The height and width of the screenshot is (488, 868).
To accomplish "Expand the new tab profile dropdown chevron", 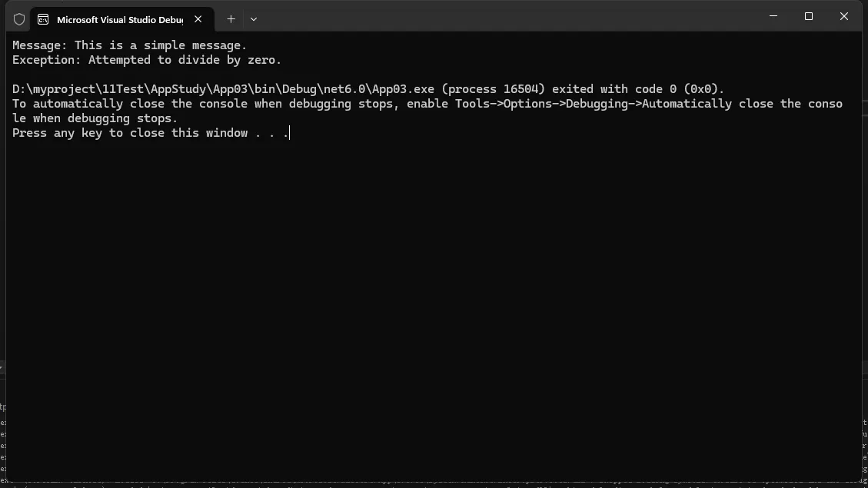I will pyautogui.click(x=254, y=19).
